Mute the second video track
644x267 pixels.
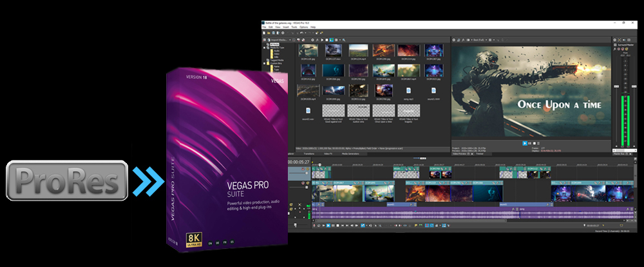[303, 183]
